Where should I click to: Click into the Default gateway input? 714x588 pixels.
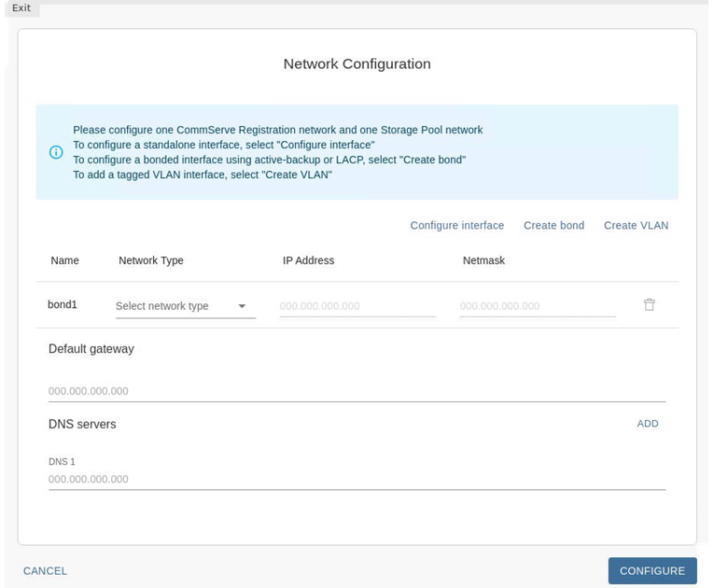(x=357, y=391)
